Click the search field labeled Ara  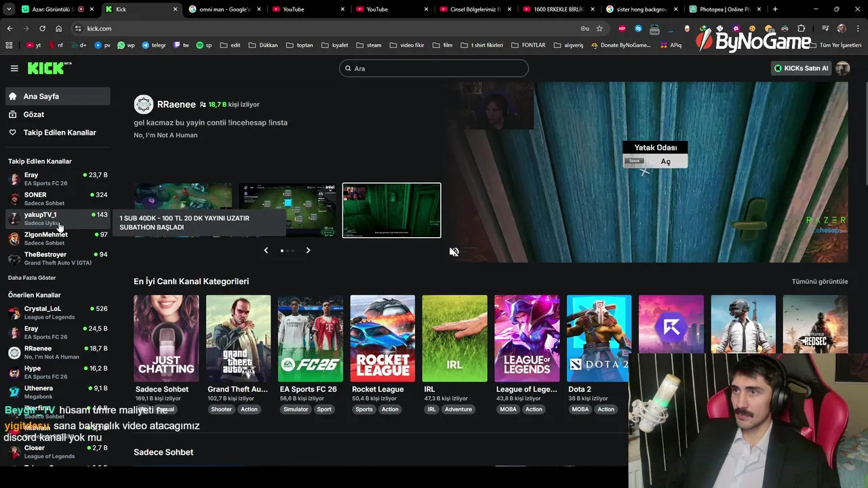pos(434,68)
